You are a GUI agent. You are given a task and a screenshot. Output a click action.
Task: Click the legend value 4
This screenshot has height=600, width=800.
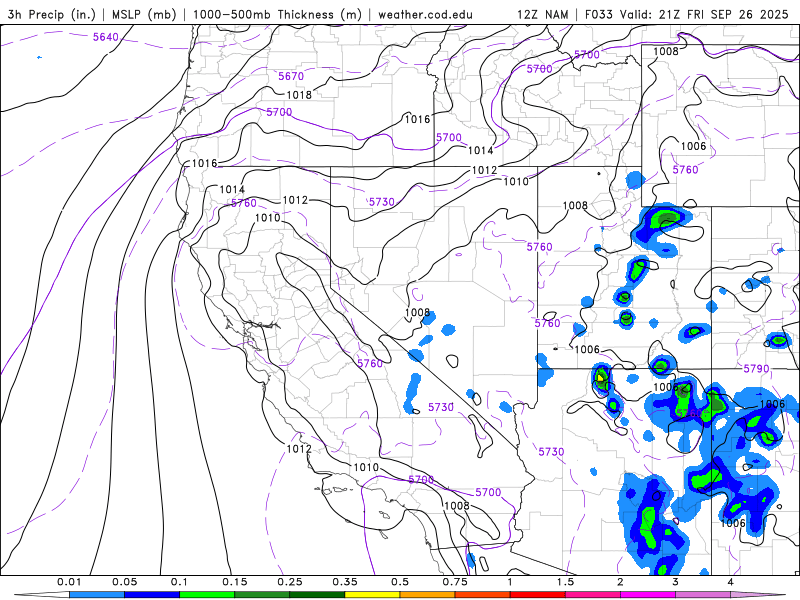[730, 582]
